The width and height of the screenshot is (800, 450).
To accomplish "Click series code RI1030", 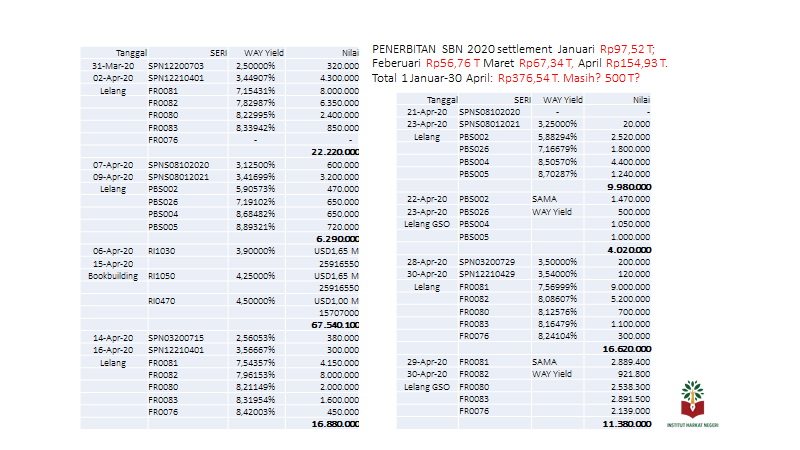I will point(162,252).
